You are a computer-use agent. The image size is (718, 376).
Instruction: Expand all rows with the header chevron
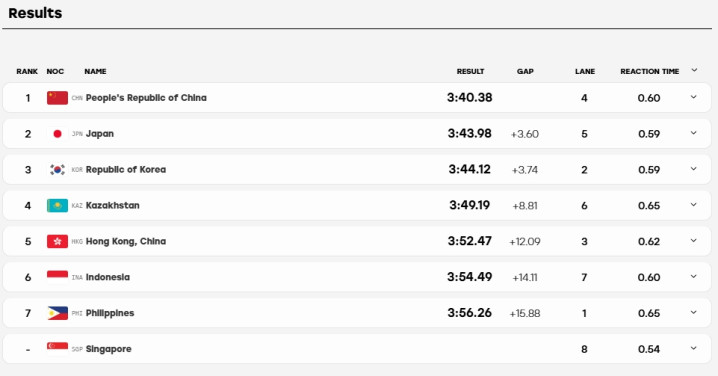tap(694, 70)
